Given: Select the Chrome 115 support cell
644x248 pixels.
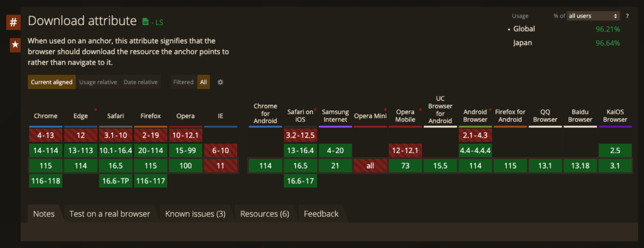Looking at the screenshot, I should pos(45,166).
